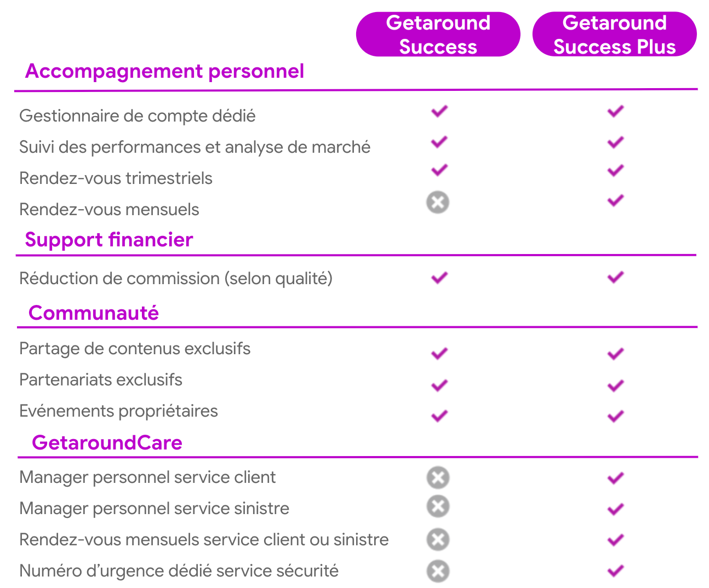
Task: Click Success Plus checkmark for Rendez-vous mensuels row
Action: [615, 200]
